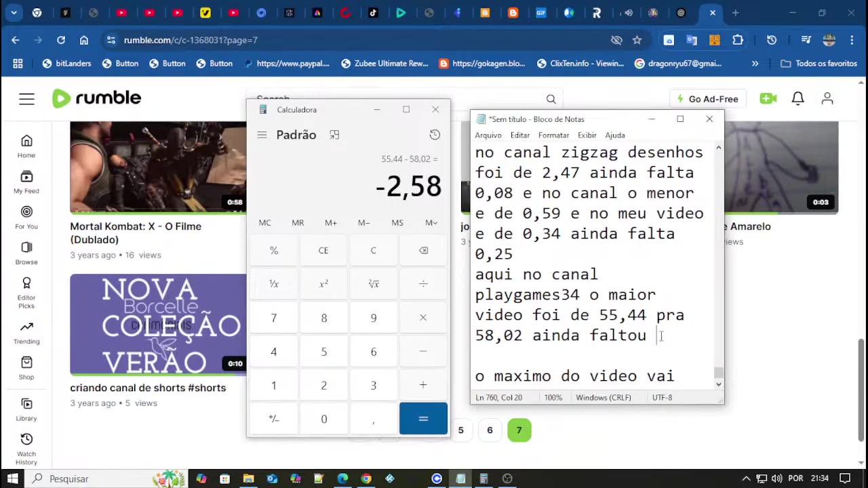Open Formatar menu in Notepad
Viewport: 868px width, 488px height.
(553, 135)
